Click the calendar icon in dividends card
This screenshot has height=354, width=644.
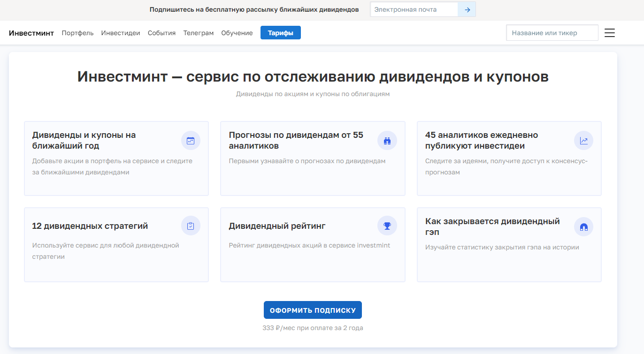(x=191, y=141)
